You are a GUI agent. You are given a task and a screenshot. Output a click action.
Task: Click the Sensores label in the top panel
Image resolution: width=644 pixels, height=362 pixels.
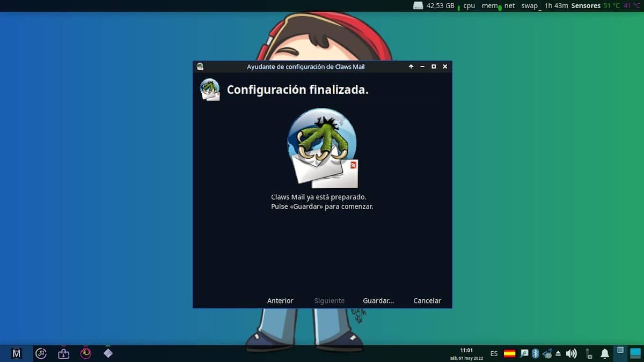click(x=586, y=6)
